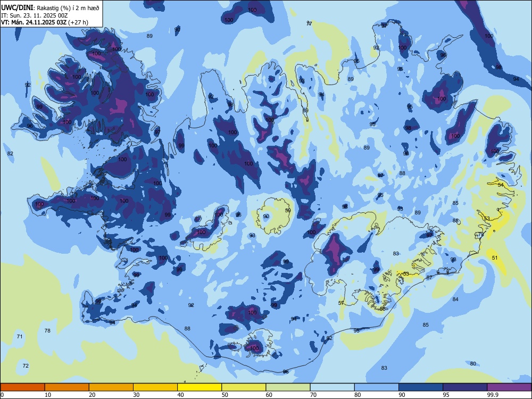Click the '99.9' legend tick label
532x399 pixels.
click(x=493, y=395)
